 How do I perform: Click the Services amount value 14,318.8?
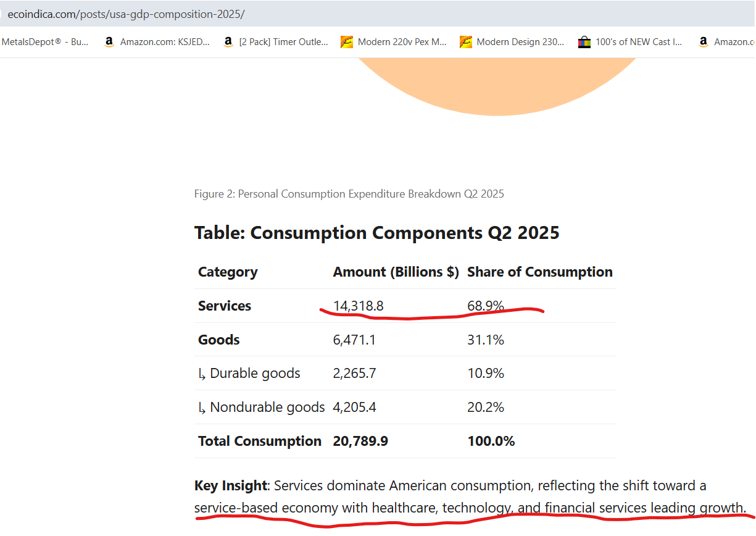[358, 306]
